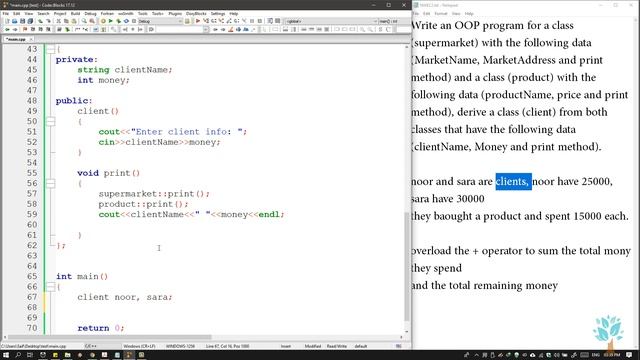Click the New file icon in Code::Blocks toolbar
The image size is (640, 360).
click(x=7, y=21)
